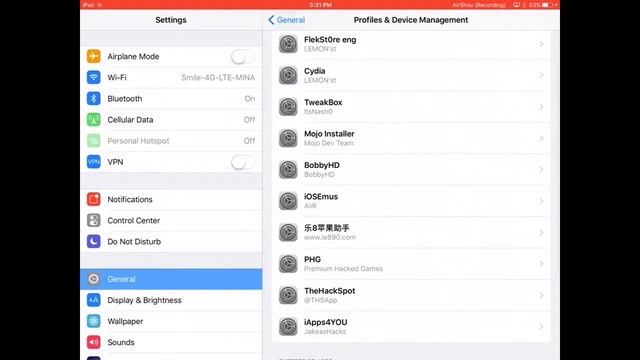The width and height of the screenshot is (640, 360).
Task: Tap the battery icon in status bar
Action: 547,5
